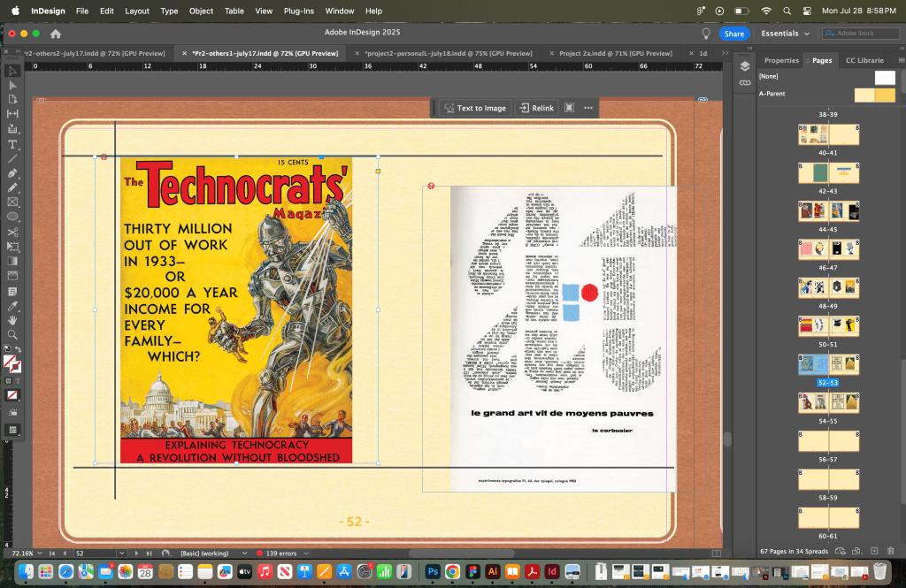Click the Share button
This screenshot has height=588, width=906.
(x=733, y=34)
